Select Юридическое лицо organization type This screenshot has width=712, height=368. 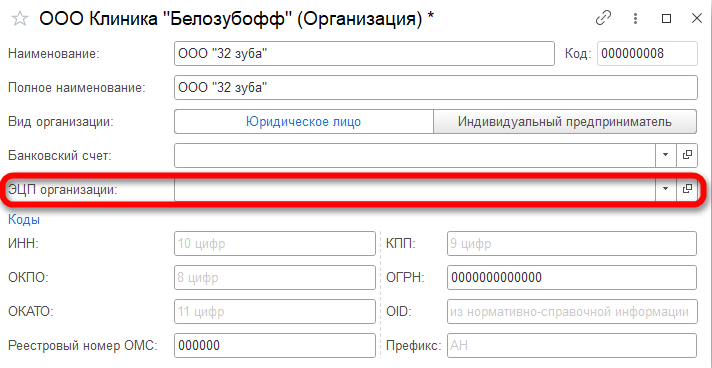click(304, 122)
